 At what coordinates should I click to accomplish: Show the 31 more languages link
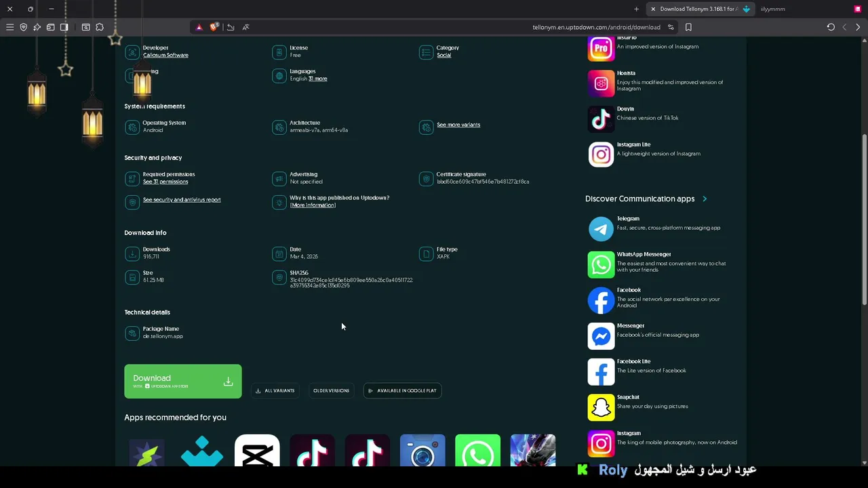[x=318, y=79]
